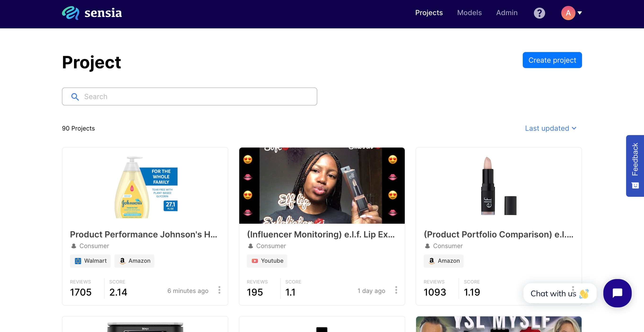The height and width of the screenshot is (332, 644).
Task: Click the 90 Projects count text
Action: 78,128
